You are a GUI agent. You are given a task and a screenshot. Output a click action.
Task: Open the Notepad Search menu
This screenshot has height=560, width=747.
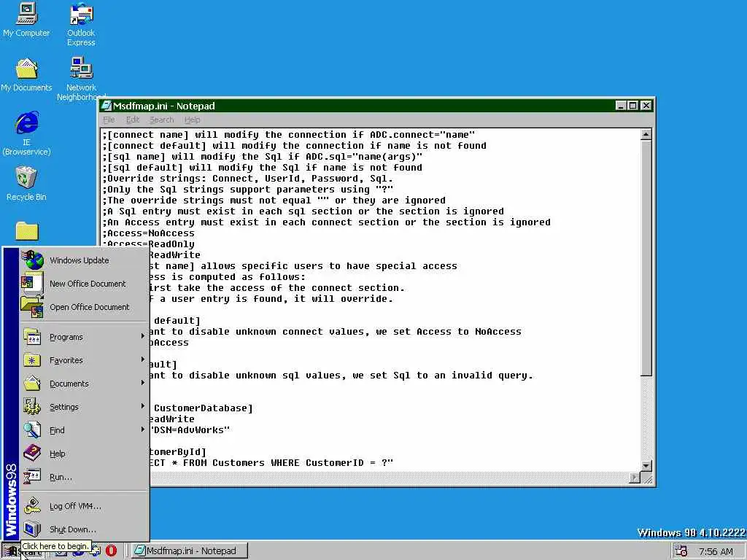pos(161,120)
